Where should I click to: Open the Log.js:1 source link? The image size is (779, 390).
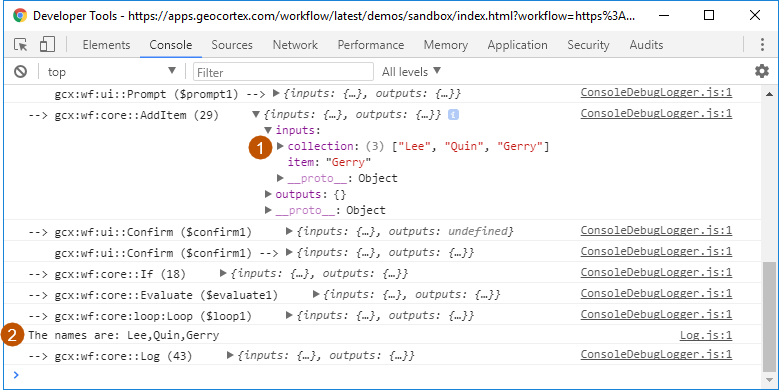(x=706, y=335)
